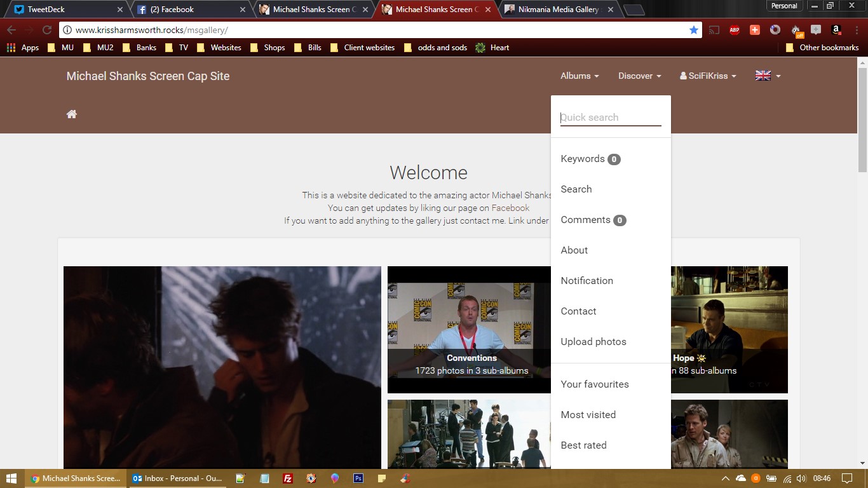Screen dimensions: 868x488
Task: Open FileZilla from the taskbar
Action: click(287, 478)
